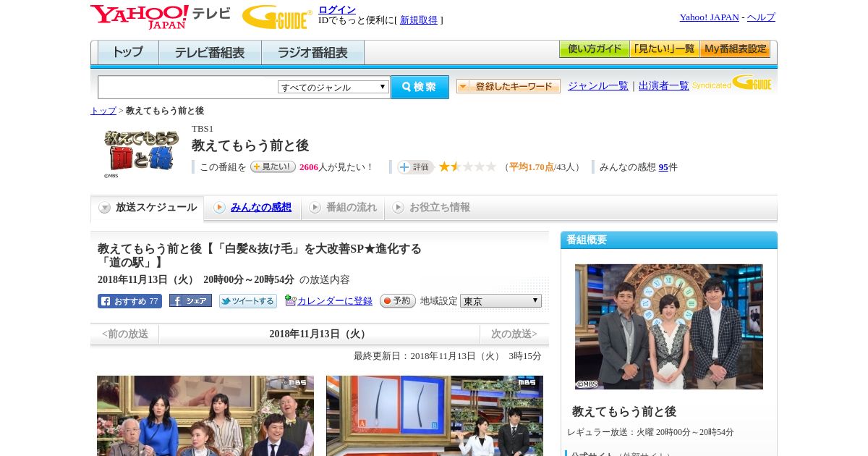Click the 見たい! plus button
This screenshot has height=456, width=868.
[273, 166]
